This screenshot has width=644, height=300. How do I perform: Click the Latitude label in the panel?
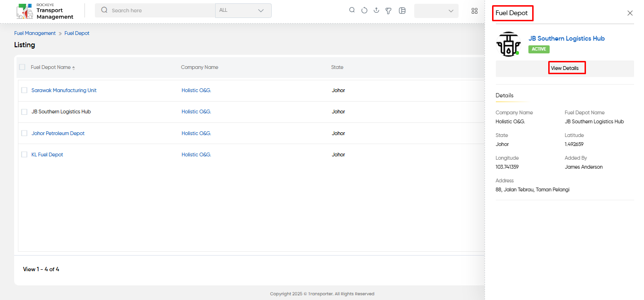[x=574, y=136]
